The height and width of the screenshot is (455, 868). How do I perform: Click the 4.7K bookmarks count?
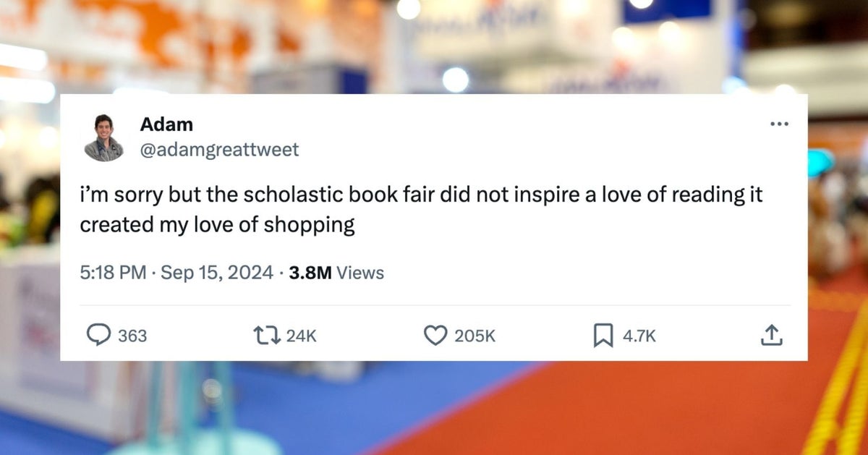tap(640, 336)
